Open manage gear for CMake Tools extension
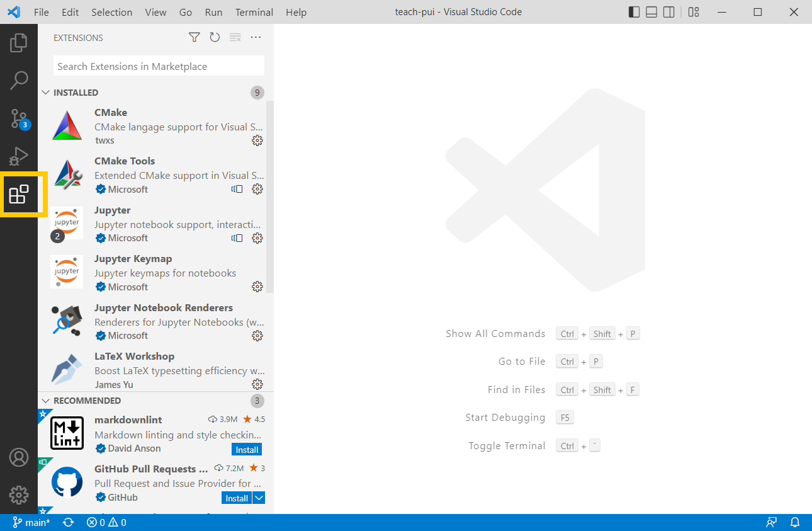The height and width of the screenshot is (531, 812). point(257,189)
